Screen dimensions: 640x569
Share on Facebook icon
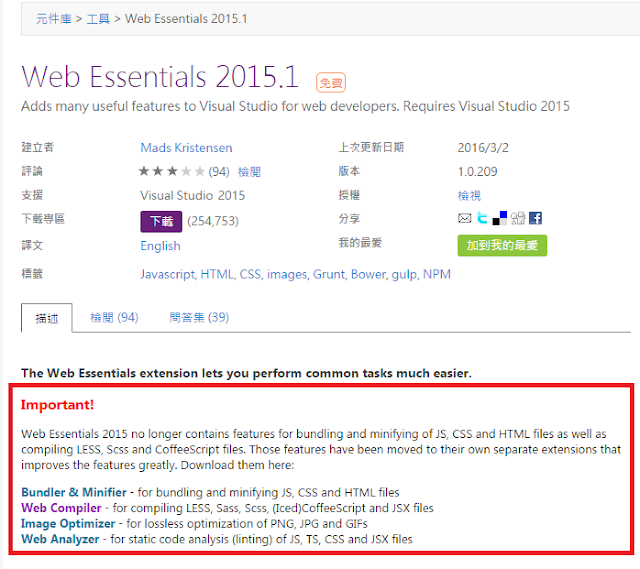click(x=535, y=218)
